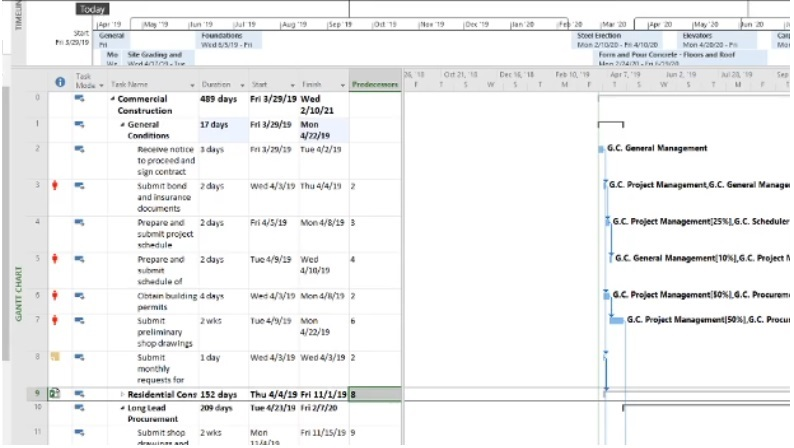Click the red constraint indicator on row 3
794x448 pixels.
[x=56, y=185]
